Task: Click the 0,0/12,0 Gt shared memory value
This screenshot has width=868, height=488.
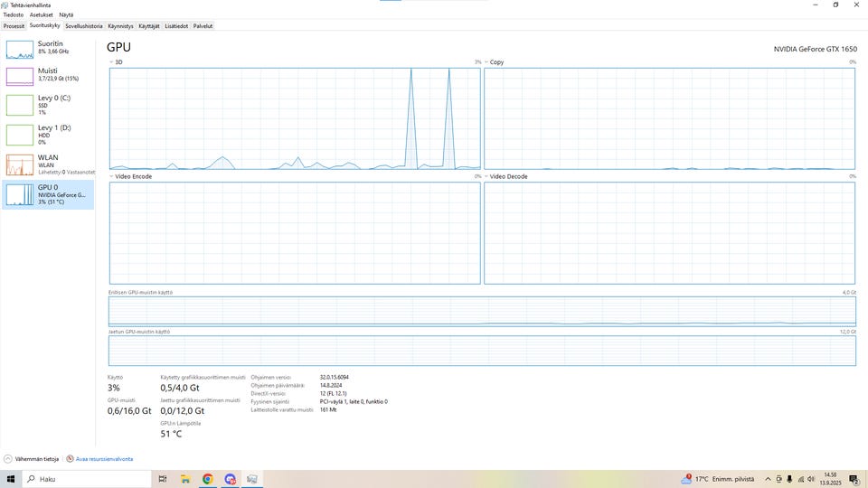Action: coord(182,410)
